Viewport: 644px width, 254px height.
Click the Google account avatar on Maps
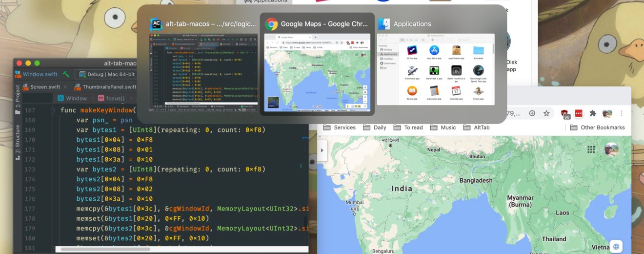pos(611,149)
